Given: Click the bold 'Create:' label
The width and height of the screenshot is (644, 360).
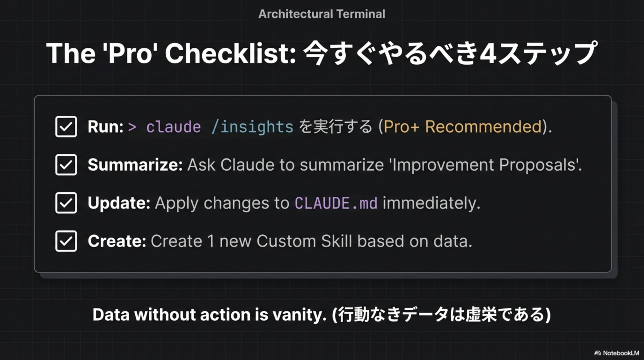Looking at the screenshot, I should point(117,241).
